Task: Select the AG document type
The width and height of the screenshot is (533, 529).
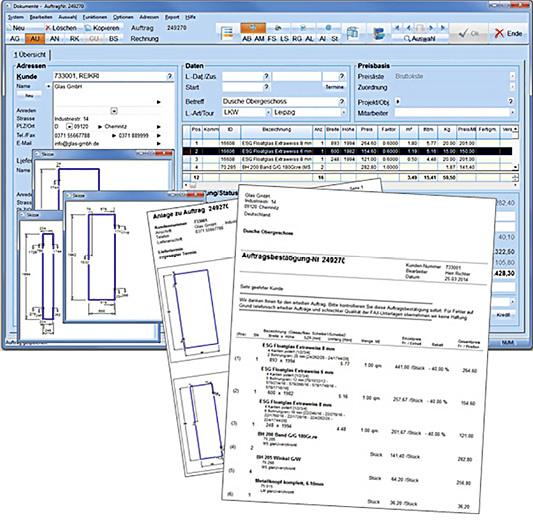Action: pos(15,39)
